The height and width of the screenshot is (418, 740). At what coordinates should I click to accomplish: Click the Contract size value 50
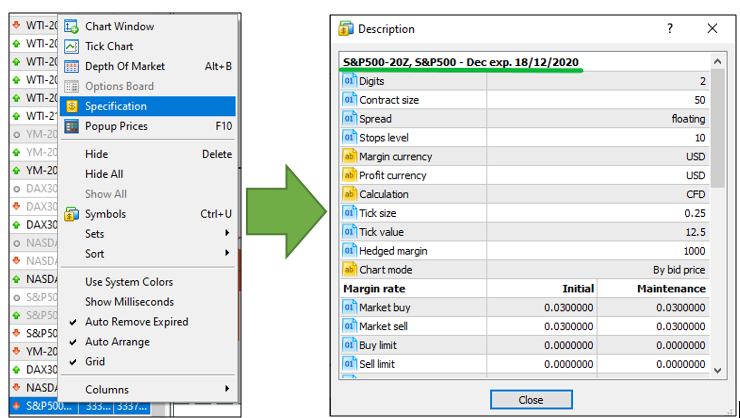(699, 100)
